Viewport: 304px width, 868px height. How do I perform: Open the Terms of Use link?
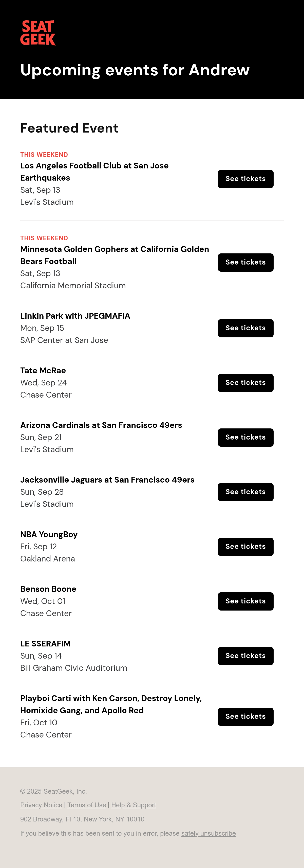coord(87,805)
